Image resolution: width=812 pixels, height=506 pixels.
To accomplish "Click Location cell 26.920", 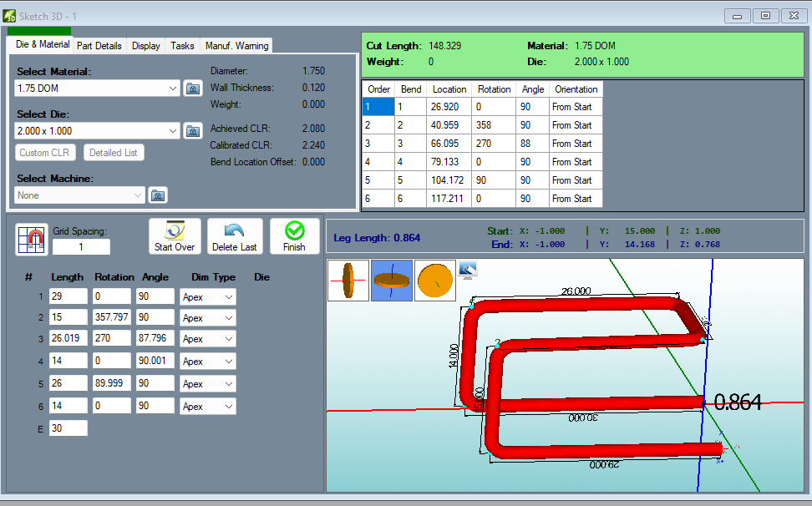I will click(449, 107).
